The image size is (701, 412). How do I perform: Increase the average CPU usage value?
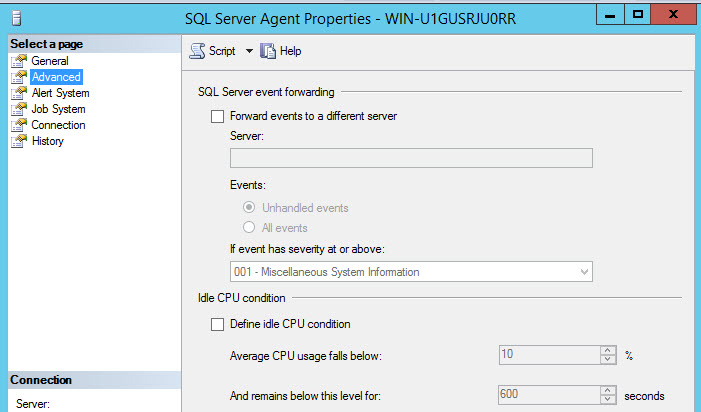coord(607,350)
